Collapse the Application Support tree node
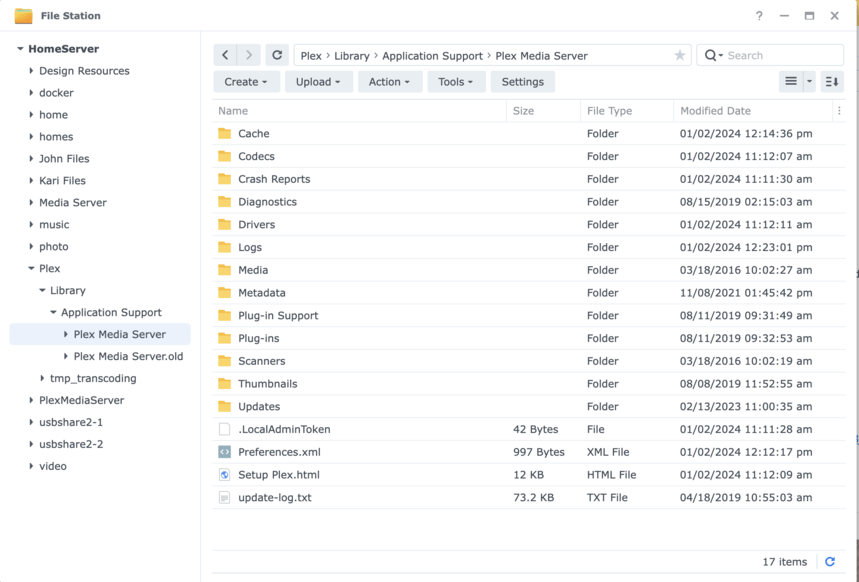The image size is (859, 582). pos(53,312)
